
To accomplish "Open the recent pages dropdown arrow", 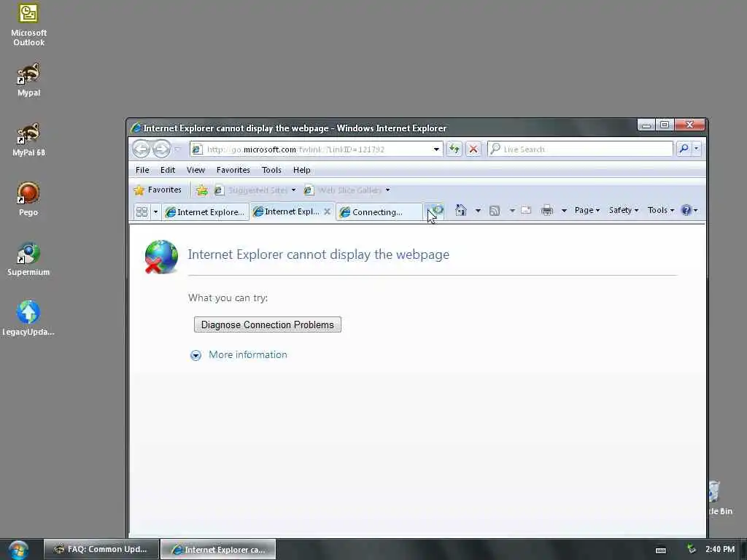I will 178,149.
